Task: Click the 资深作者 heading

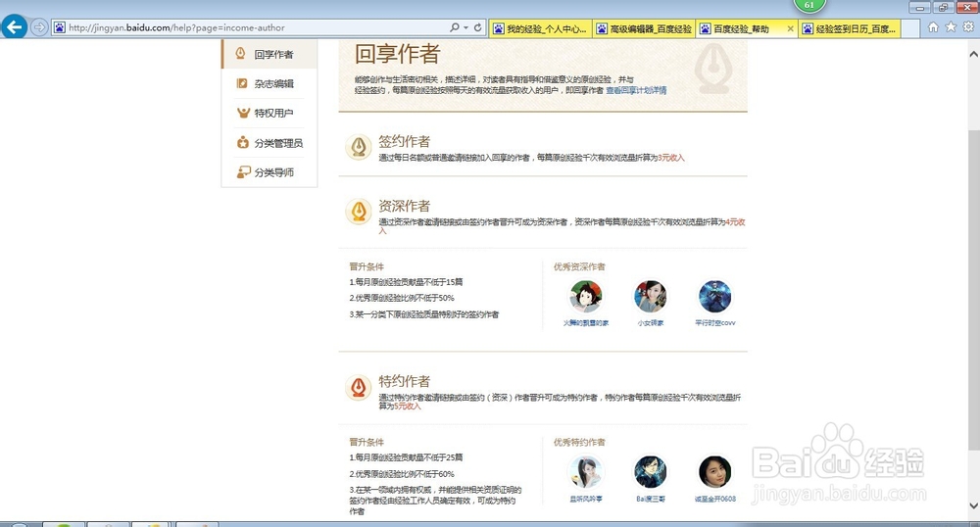Action: 404,206
